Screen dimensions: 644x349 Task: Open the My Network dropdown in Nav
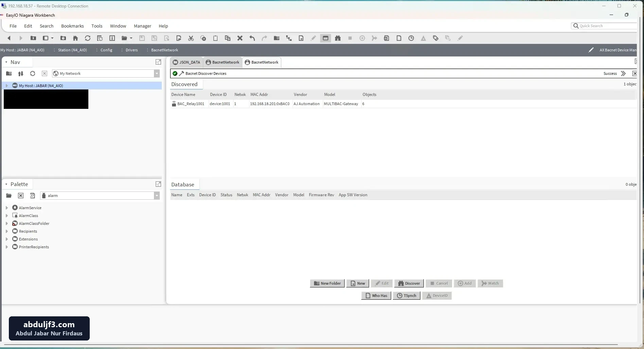(x=157, y=73)
